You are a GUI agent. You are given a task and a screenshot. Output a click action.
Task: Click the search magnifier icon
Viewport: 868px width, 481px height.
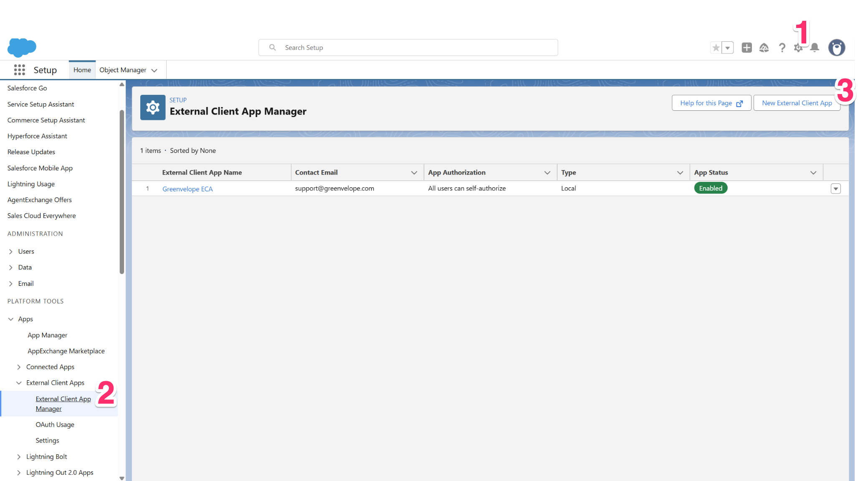272,48
